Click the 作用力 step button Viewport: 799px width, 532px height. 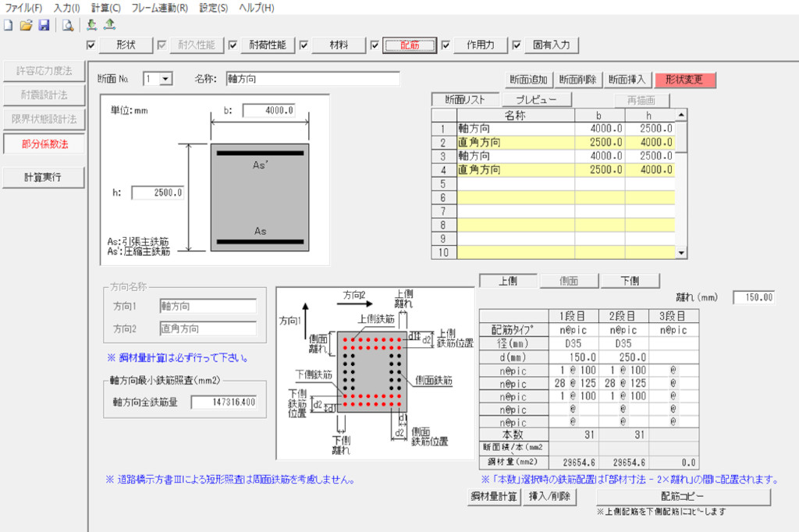click(481, 45)
